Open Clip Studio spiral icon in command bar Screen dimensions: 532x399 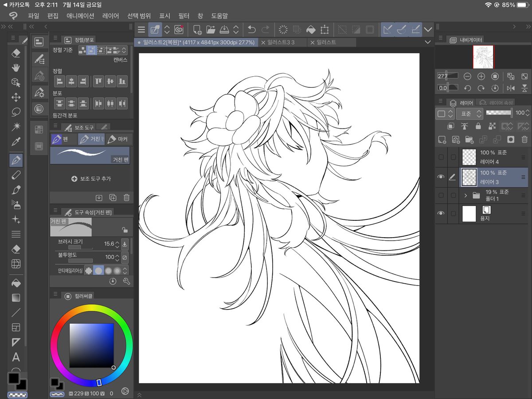click(179, 30)
